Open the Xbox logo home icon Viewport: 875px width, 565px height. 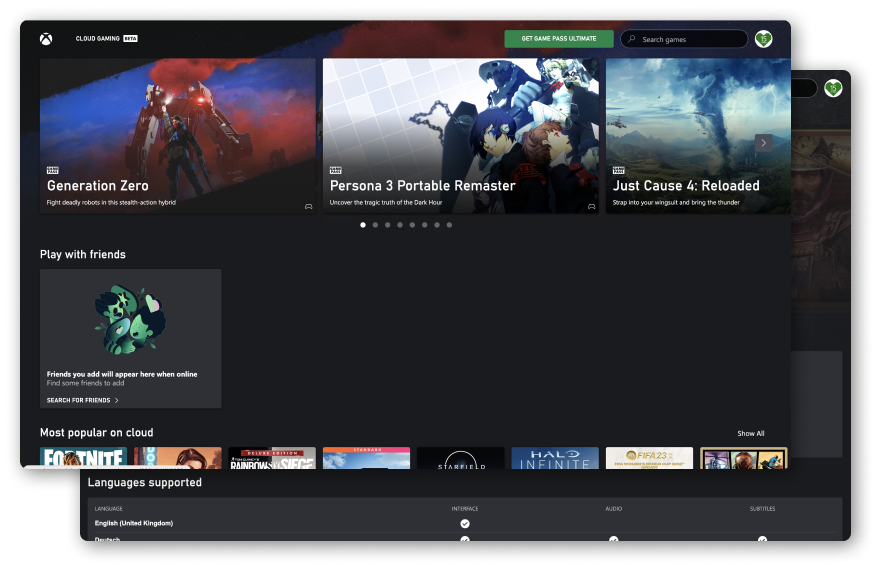[x=46, y=39]
